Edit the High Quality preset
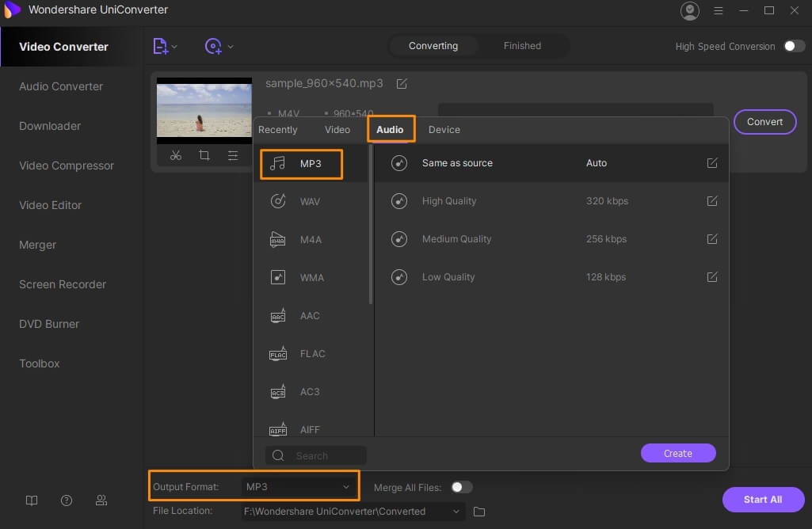The image size is (812, 529). (712, 201)
